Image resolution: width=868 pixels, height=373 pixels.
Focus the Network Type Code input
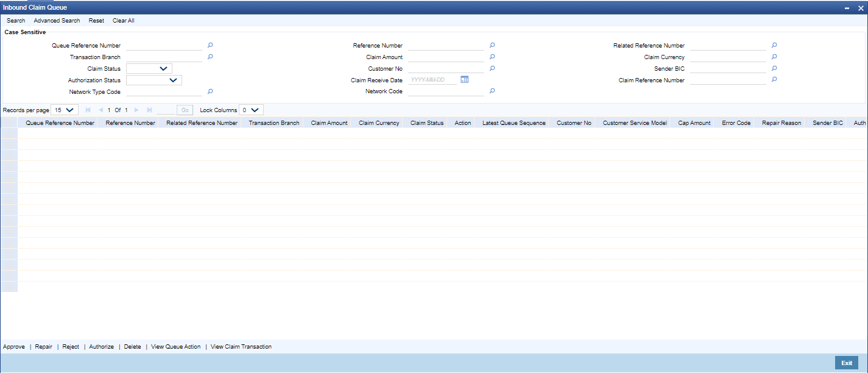coord(164,91)
